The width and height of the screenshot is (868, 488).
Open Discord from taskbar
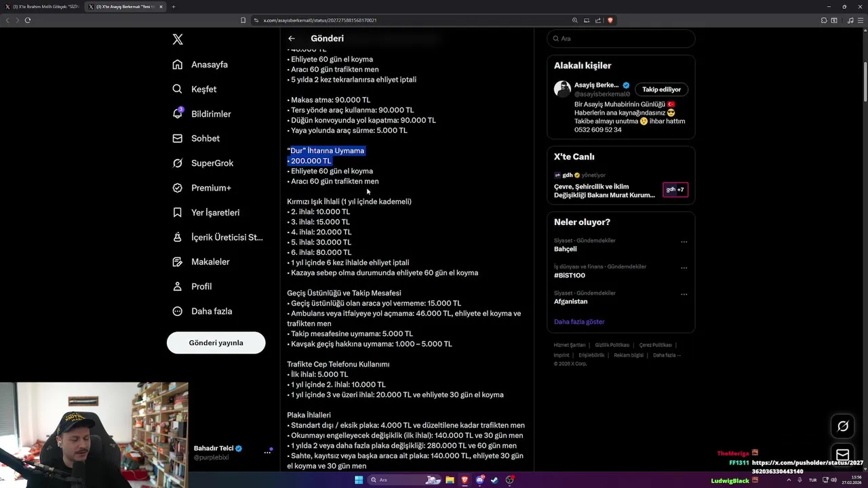480,480
